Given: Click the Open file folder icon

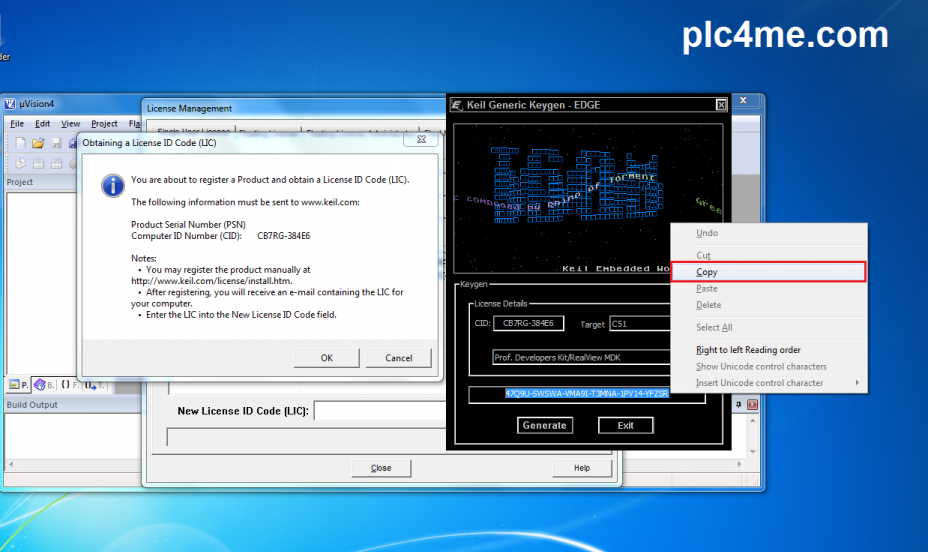Looking at the screenshot, I should [x=38, y=144].
